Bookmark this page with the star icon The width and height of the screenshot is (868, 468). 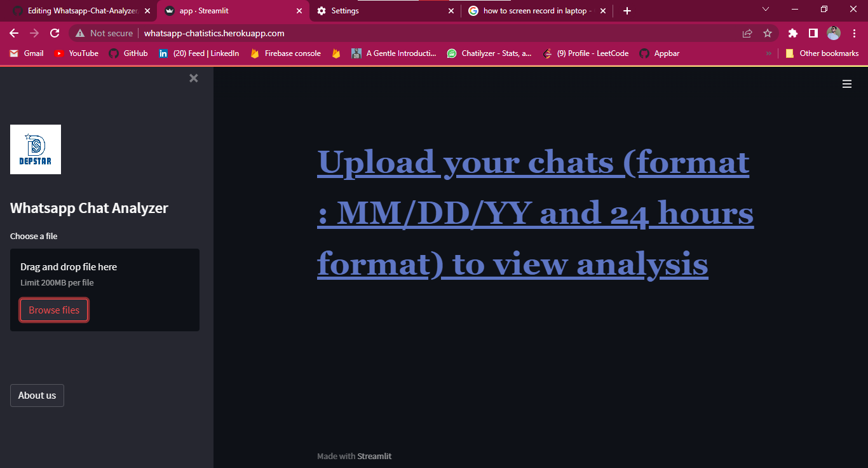[x=768, y=33]
